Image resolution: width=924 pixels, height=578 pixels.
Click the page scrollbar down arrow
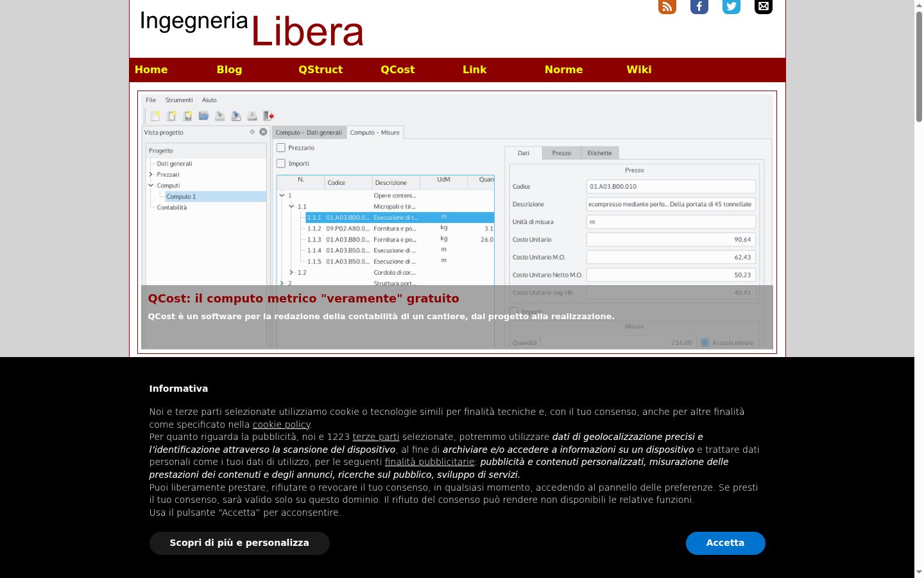[x=919, y=572]
